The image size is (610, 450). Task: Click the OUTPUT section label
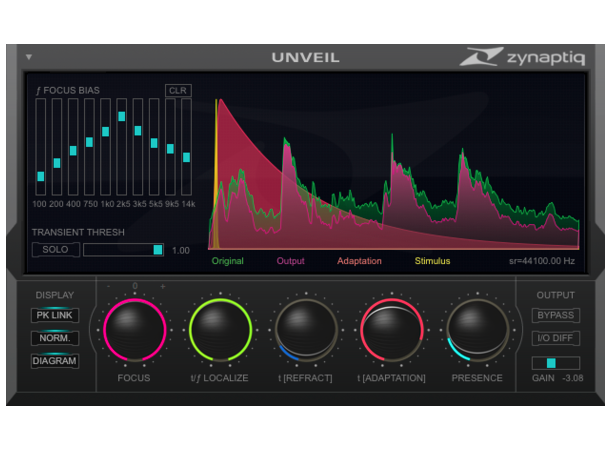pyautogui.click(x=556, y=295)
